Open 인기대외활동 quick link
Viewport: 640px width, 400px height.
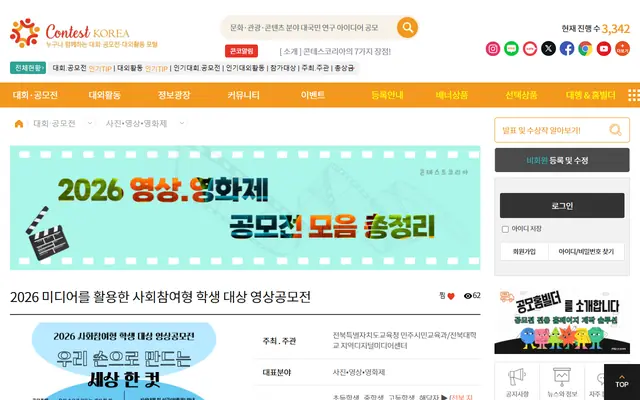[x=245, y=68]
